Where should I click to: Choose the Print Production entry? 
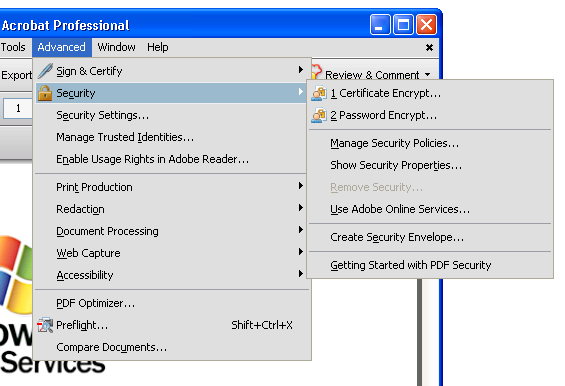(171, 187)
